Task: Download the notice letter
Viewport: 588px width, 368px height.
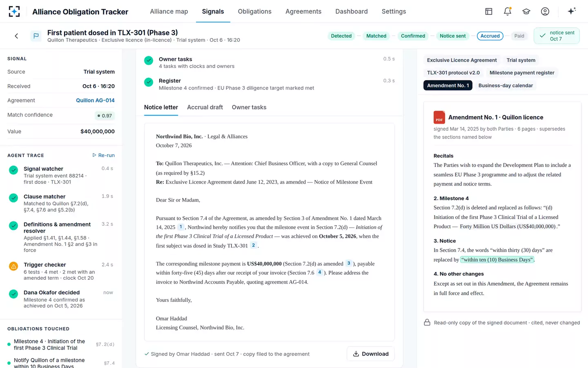Action: [x=371, y=354]
